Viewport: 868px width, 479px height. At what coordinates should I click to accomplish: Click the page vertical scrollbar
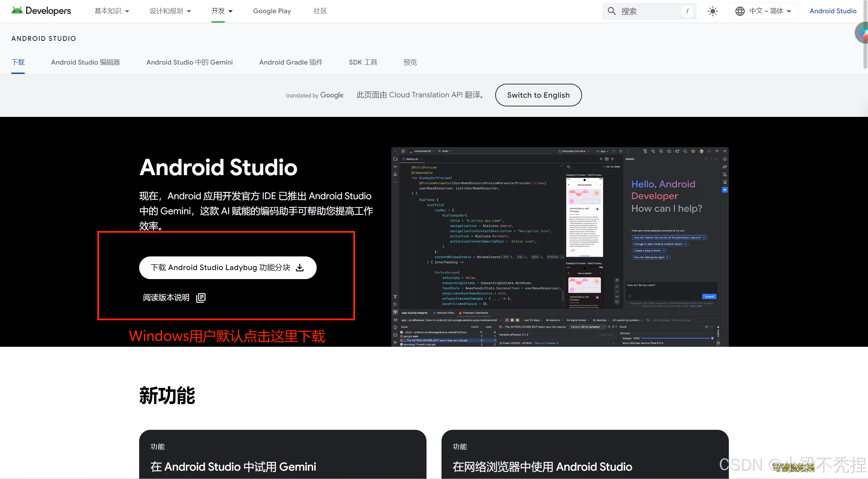(866, 35)
